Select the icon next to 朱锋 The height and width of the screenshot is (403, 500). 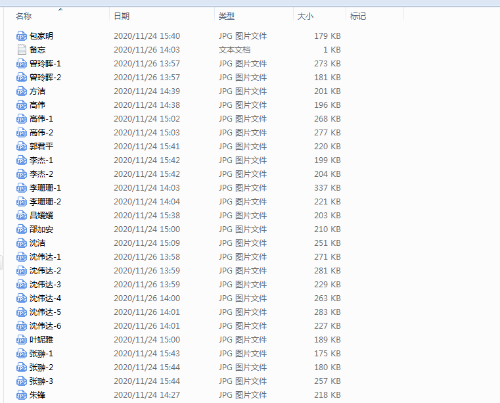pyautogui.click(x=21, y=395)
